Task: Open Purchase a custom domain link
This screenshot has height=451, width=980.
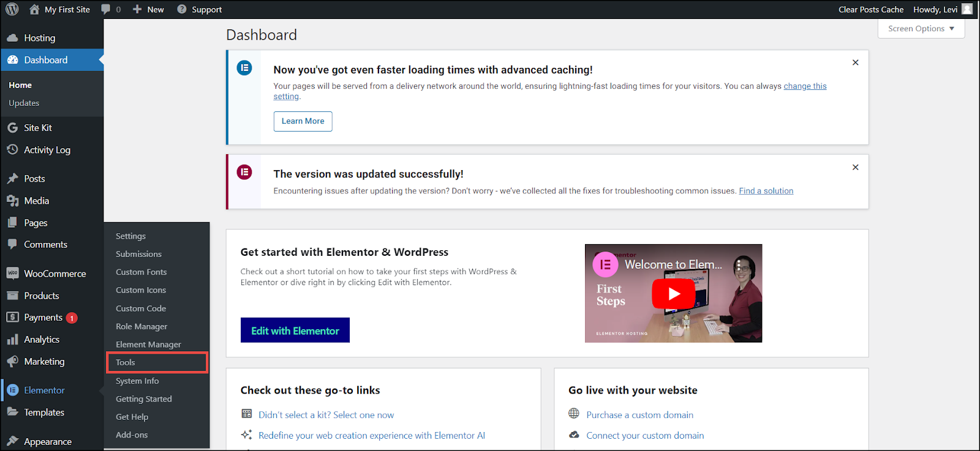Action: (639, 415)
